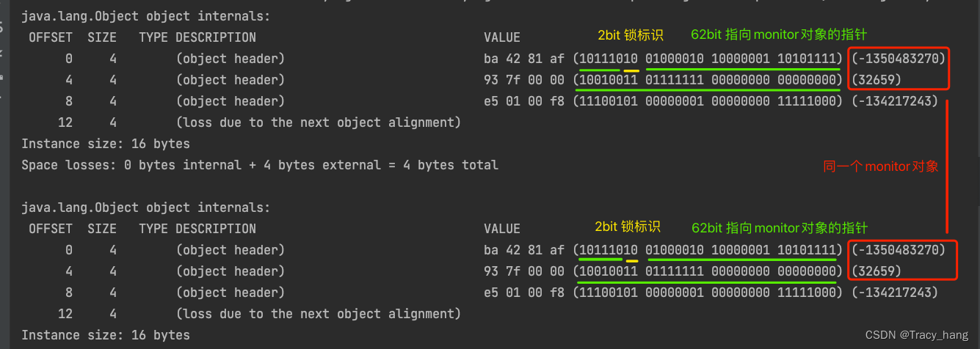Viewport: 980px width, 349px height.
Task: Click "(loss due to the next object alignment)" in second printout
Action: pyautogui.click(x=319, y=314)
